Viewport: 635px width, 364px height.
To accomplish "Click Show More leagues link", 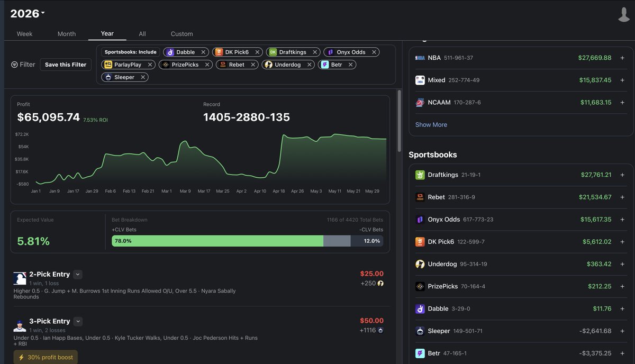I will click(x=431, y=125).
